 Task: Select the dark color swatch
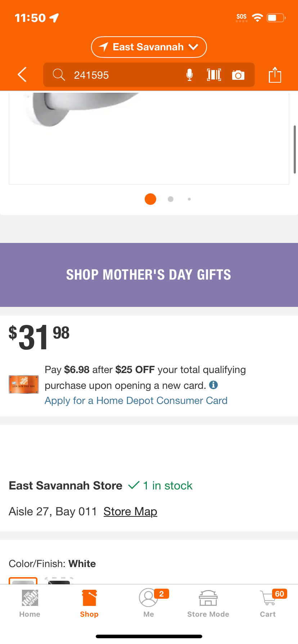(x=59, y=580)
